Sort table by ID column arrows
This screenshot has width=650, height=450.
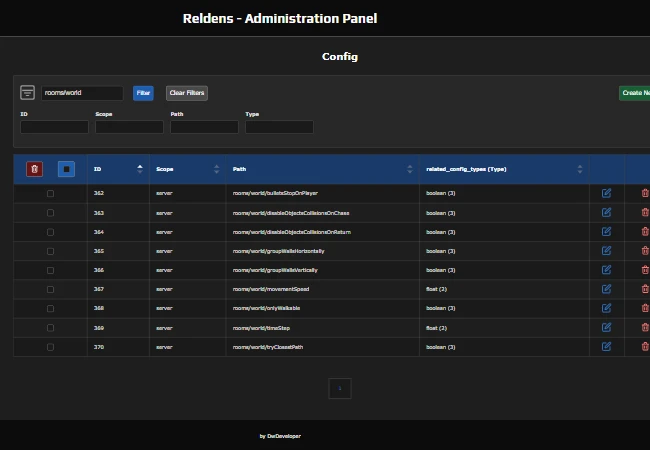tap(140, 169)
